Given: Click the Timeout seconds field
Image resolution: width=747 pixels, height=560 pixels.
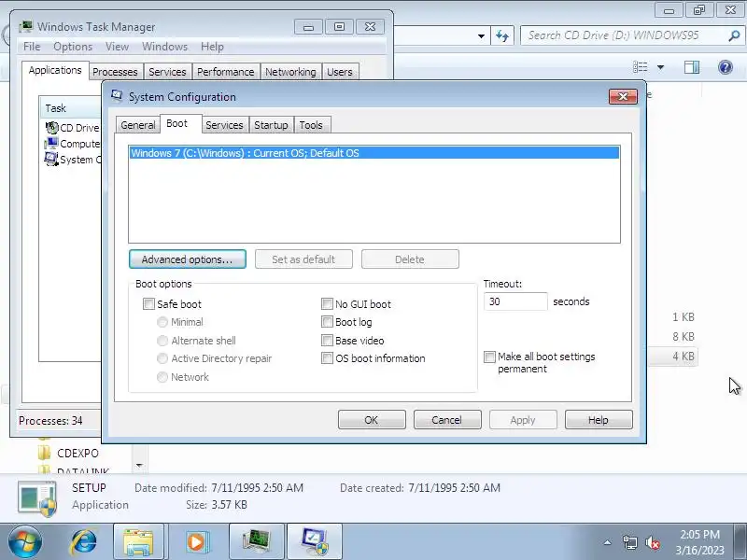Looking at the screenshot, I should tap(515, 301).
